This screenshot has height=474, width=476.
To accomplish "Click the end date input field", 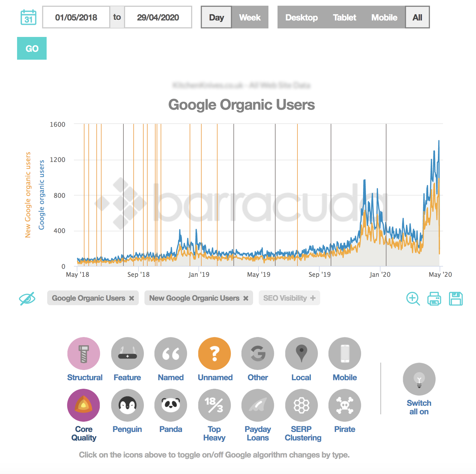I will (158, 17).
